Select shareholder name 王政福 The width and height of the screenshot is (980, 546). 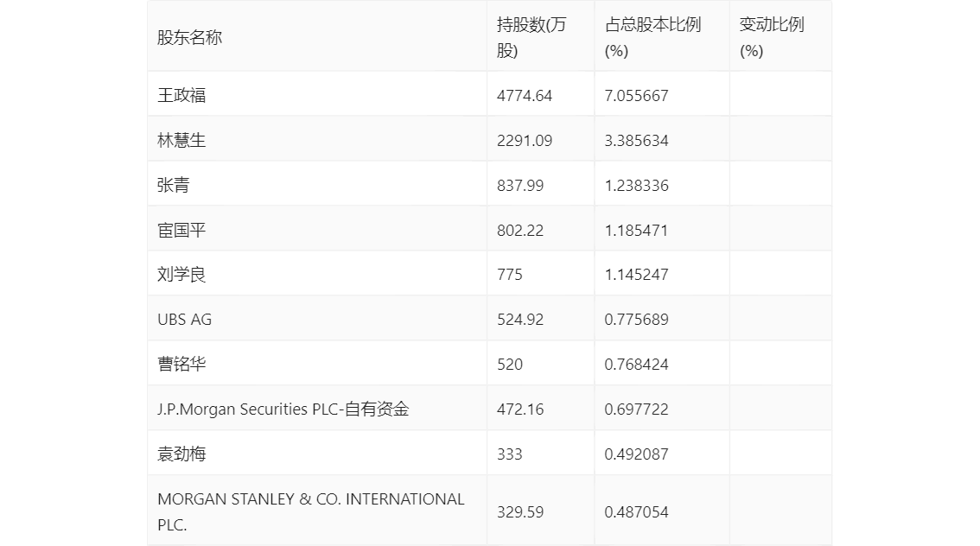pos(181,95)
